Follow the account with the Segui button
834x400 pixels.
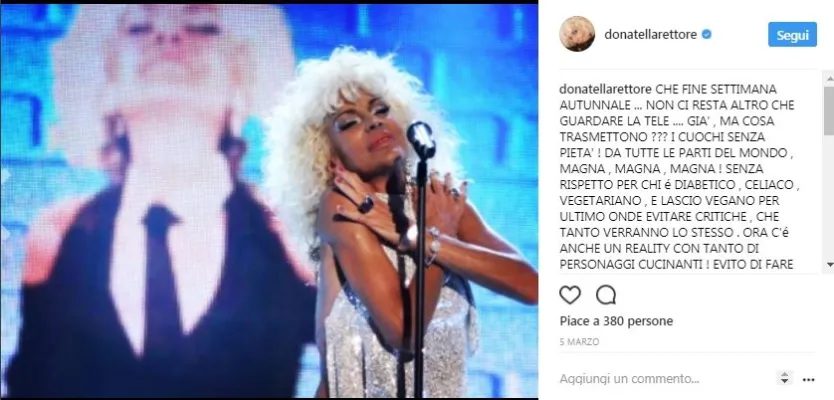[793, 35]
